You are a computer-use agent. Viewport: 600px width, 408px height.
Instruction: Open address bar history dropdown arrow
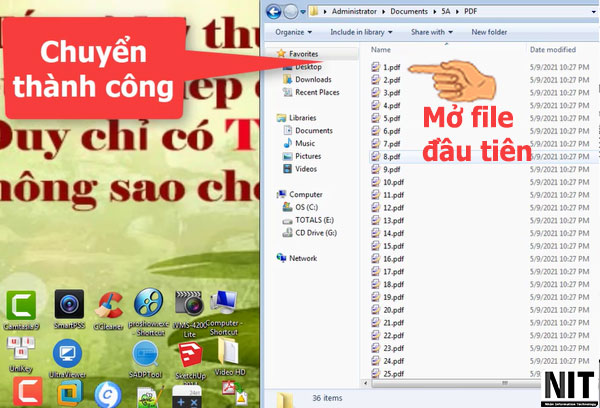pyautogui.click(x=593, y=12)
